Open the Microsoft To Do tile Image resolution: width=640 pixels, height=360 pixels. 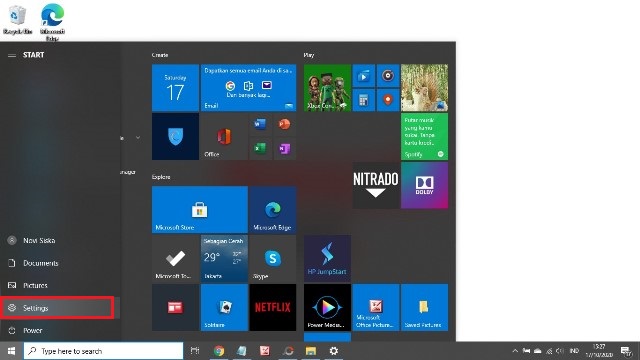pyautogui.click(x=175, y=258)
